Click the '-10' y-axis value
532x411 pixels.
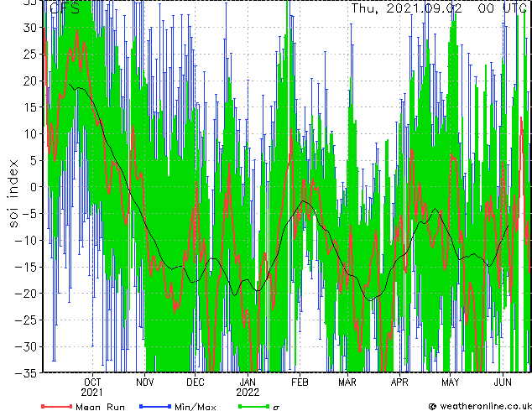click(26, 241)
